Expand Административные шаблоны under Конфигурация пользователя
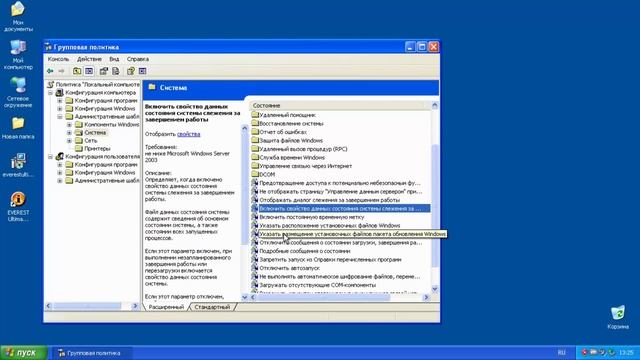The height and width of the screenshot is (360, 640). pyautogui.click(x=60, y=180)
